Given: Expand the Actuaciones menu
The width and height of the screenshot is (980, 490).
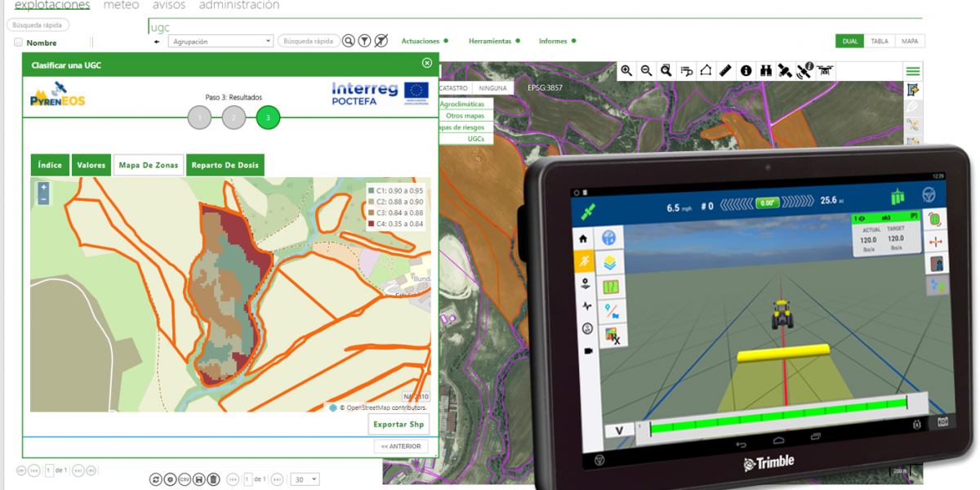Looking at the screenshot, I should 425,41.
